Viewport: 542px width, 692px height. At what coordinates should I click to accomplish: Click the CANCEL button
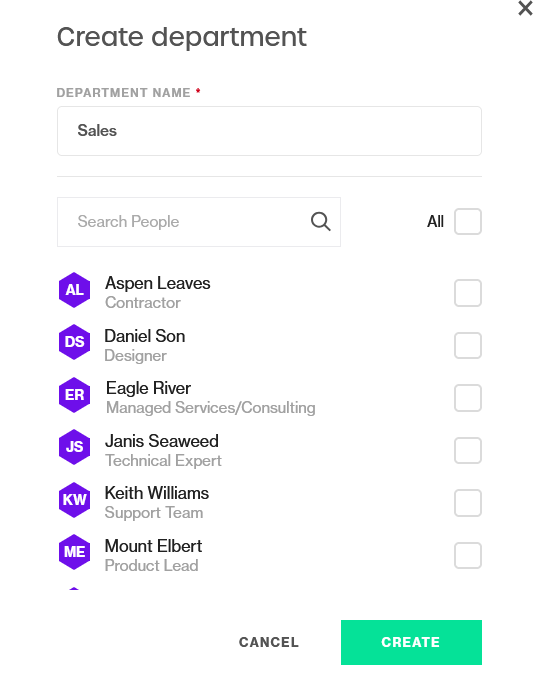(269, 642)
